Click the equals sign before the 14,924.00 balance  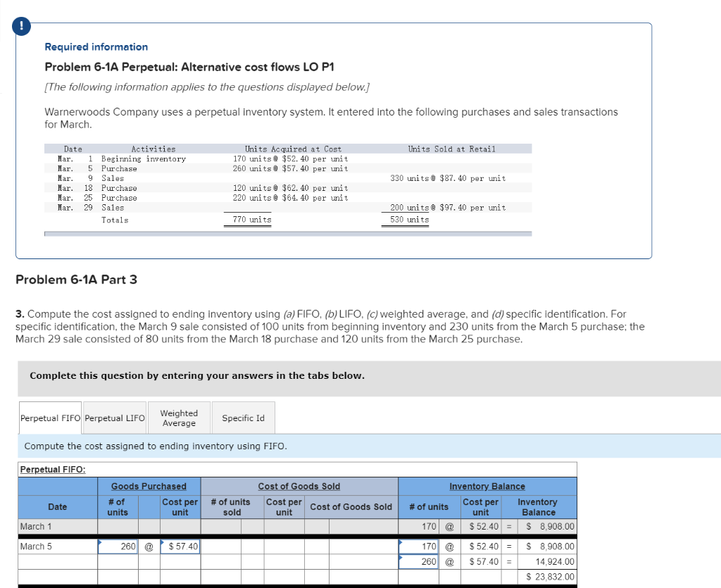[508, 563]
